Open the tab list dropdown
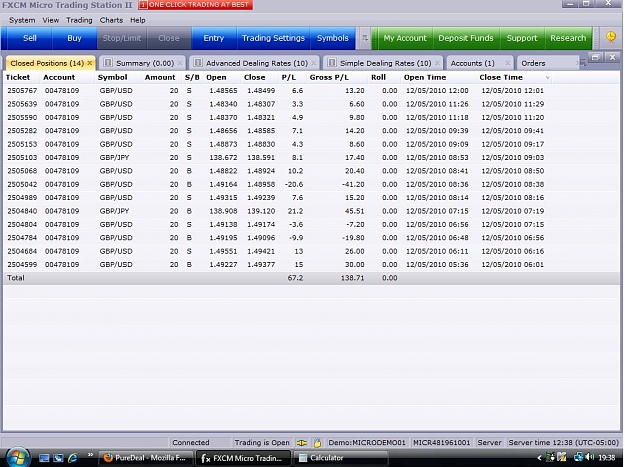 pos(583,63)
